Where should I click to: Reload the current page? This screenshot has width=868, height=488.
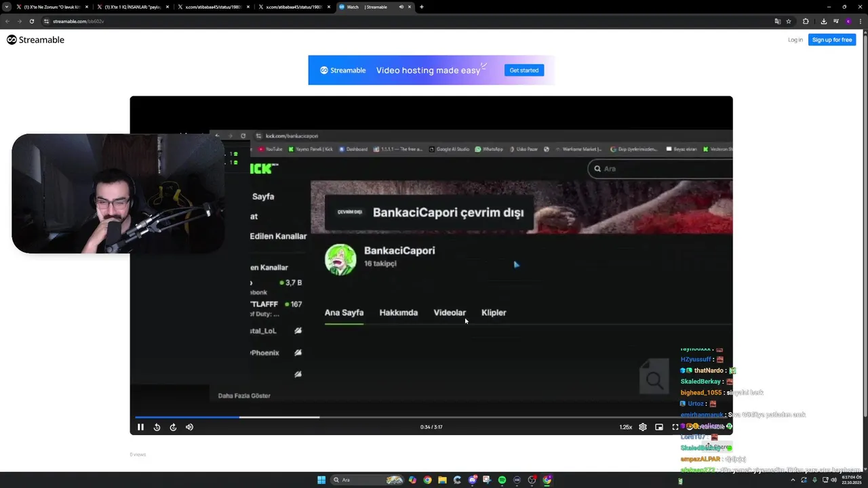(31, 21)
